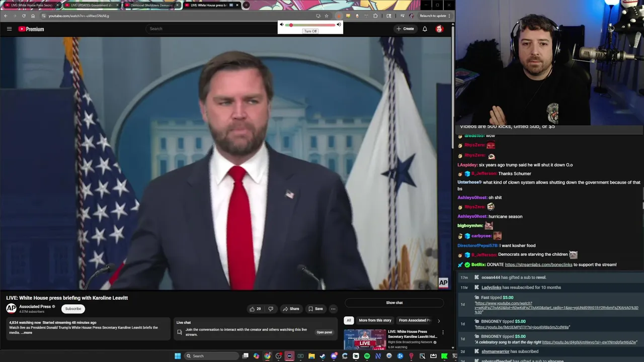Viewport: 644px width, 362px height.
Task: Open Steam from the taskbar
Action: (323, 356)
